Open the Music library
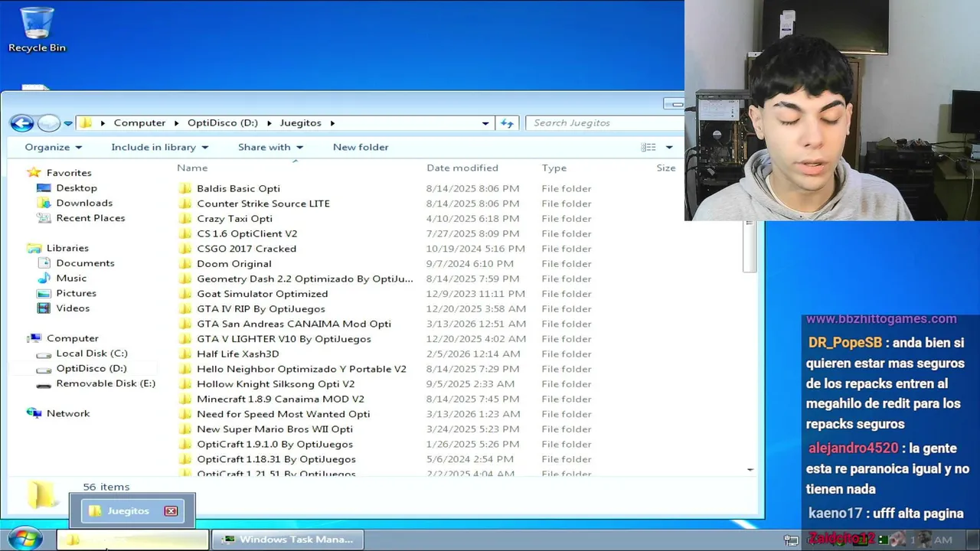980x551 pixels. 71,278
